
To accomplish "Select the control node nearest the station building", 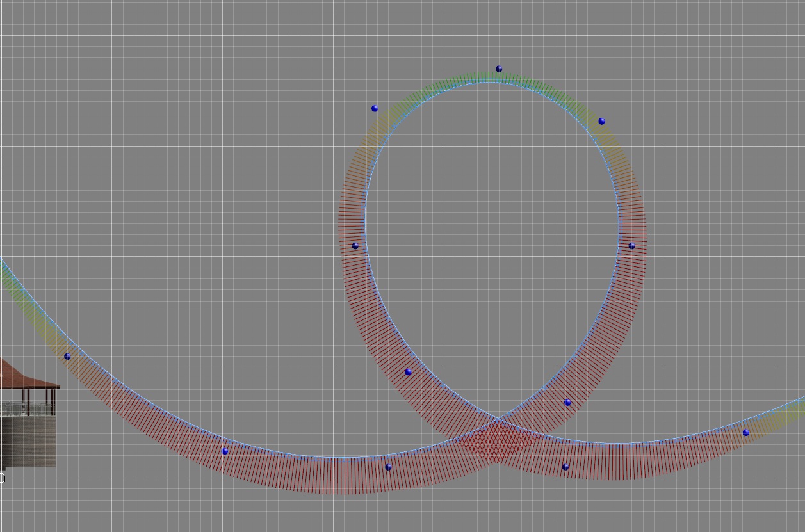I will pyautogui.click(x=67, y=357).
